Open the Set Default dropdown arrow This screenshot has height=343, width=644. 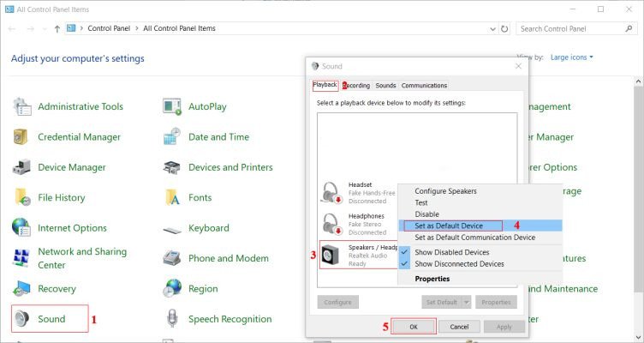coord(467,302)
